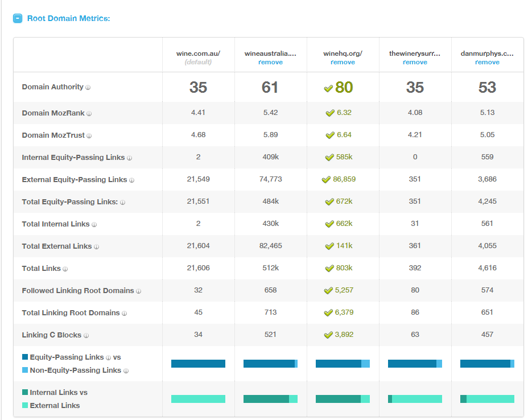528x420 pixels.
Task: Remove danmurphys domain from comparison
Action: [x=487, y=62]
